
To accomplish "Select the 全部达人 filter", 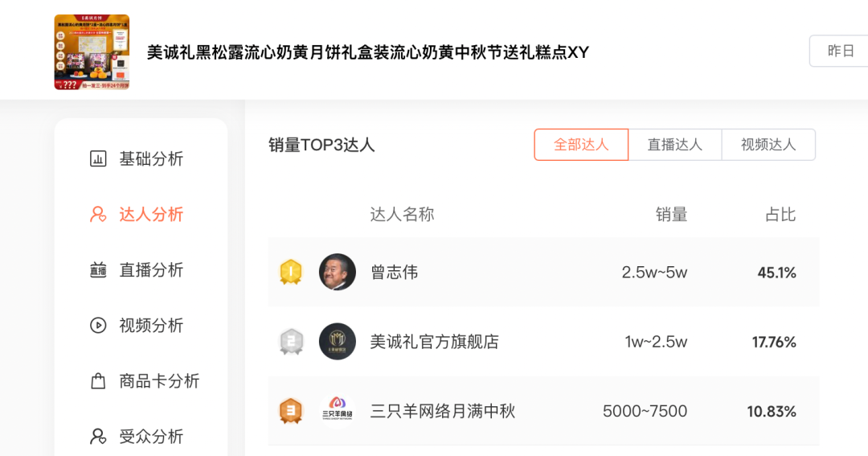I will pyautogui.click(x=581, y=145).
